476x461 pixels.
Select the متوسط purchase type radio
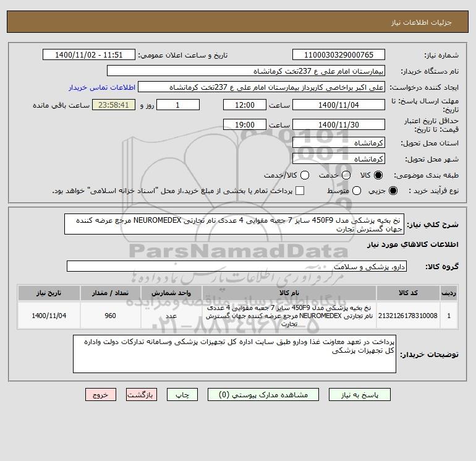357,191
